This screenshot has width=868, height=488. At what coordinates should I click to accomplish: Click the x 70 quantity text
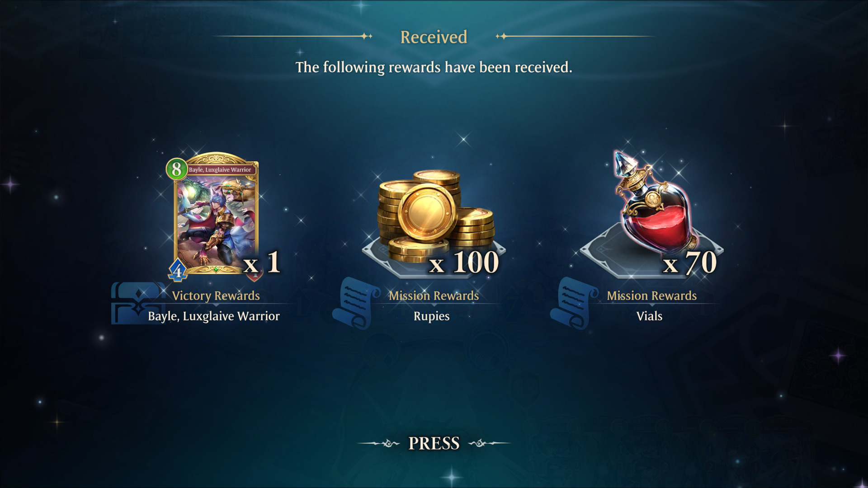(x=690, y=262)
